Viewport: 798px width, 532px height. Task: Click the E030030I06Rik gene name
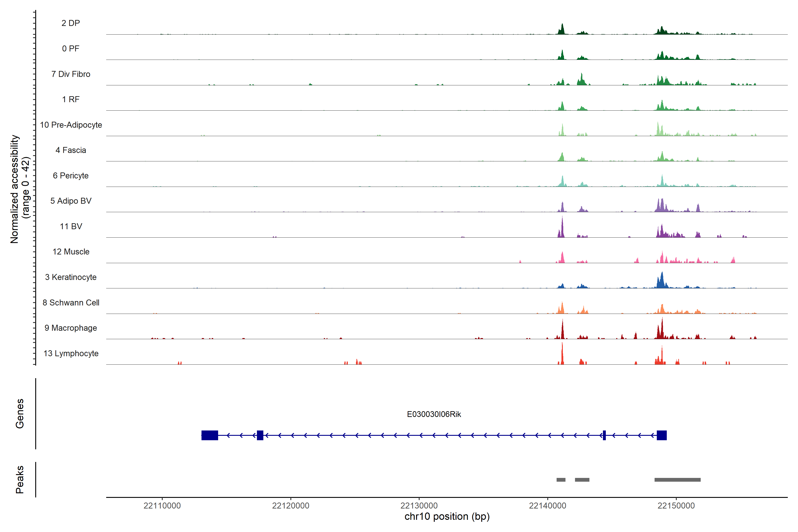[x=434, y=414]
